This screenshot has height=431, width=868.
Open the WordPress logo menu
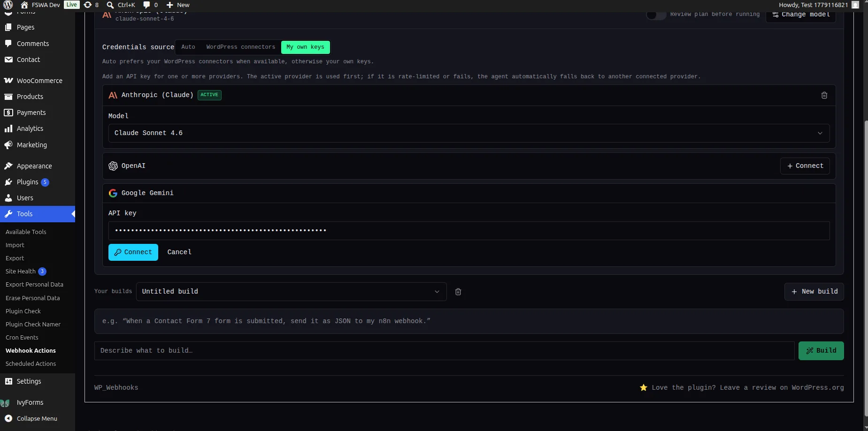[8, 5]
